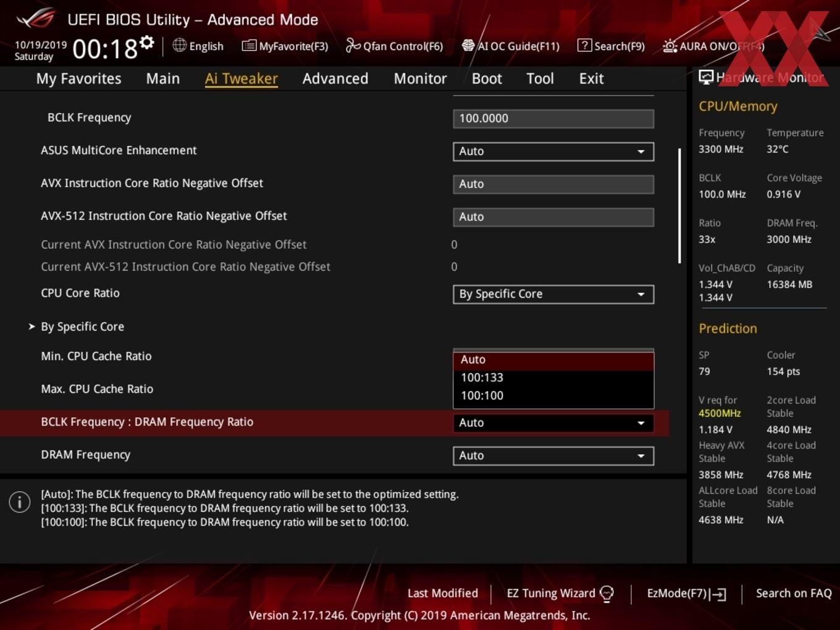Open the Monitor tab
The width and height of the screenshot is (840, 630).
(420, 78)
